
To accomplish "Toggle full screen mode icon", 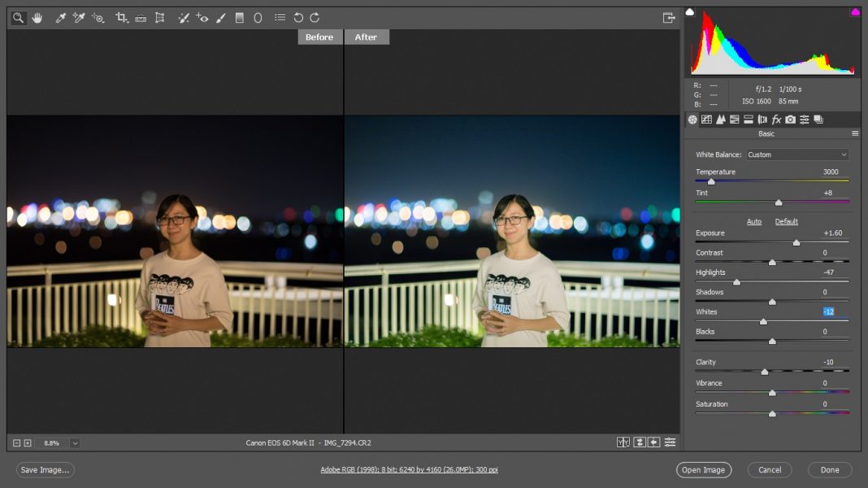I will tap(669, 18).
